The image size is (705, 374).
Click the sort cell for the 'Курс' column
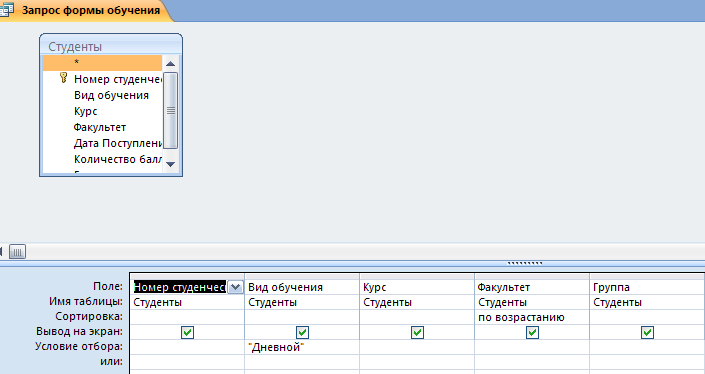point(417,317)
